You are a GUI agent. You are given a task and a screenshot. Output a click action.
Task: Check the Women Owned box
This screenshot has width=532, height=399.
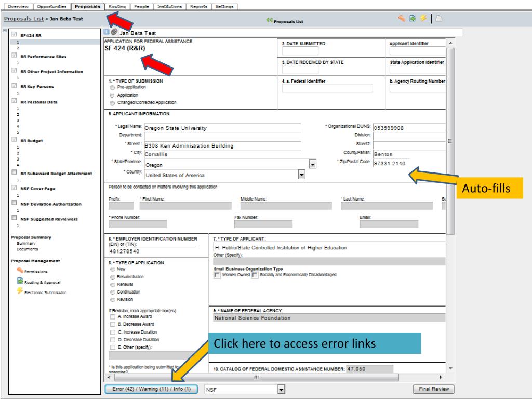[x=217, y=275]
